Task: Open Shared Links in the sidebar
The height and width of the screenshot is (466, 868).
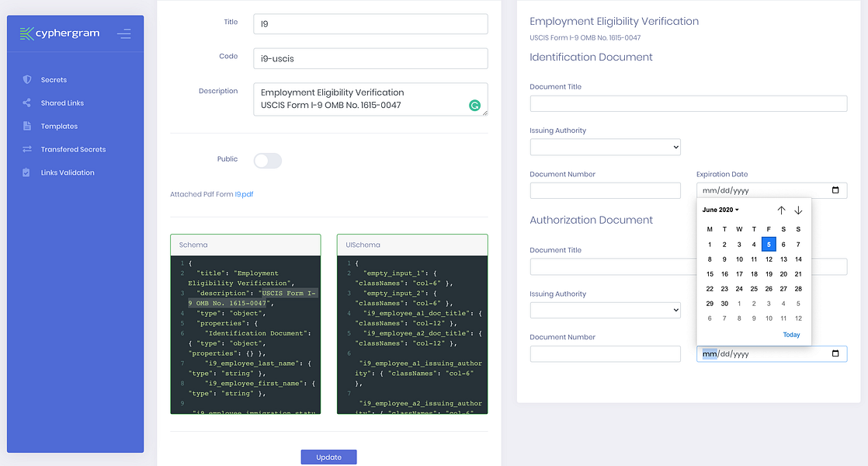Action: 62,103
